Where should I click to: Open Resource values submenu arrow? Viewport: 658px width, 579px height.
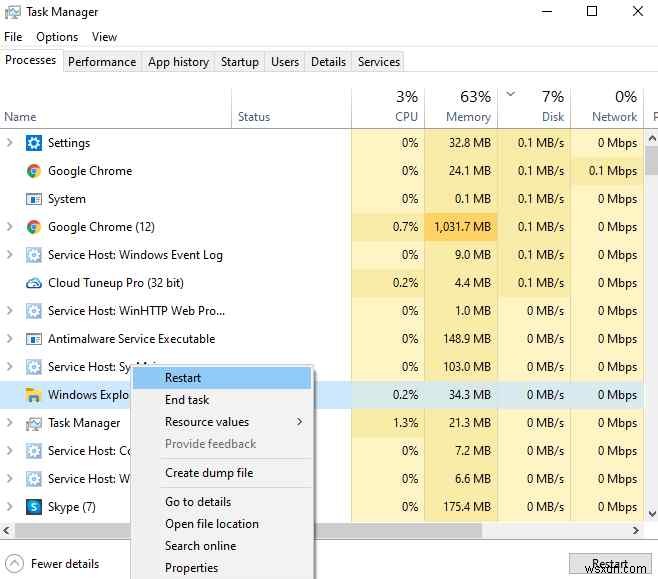click(x=299, y=422)
